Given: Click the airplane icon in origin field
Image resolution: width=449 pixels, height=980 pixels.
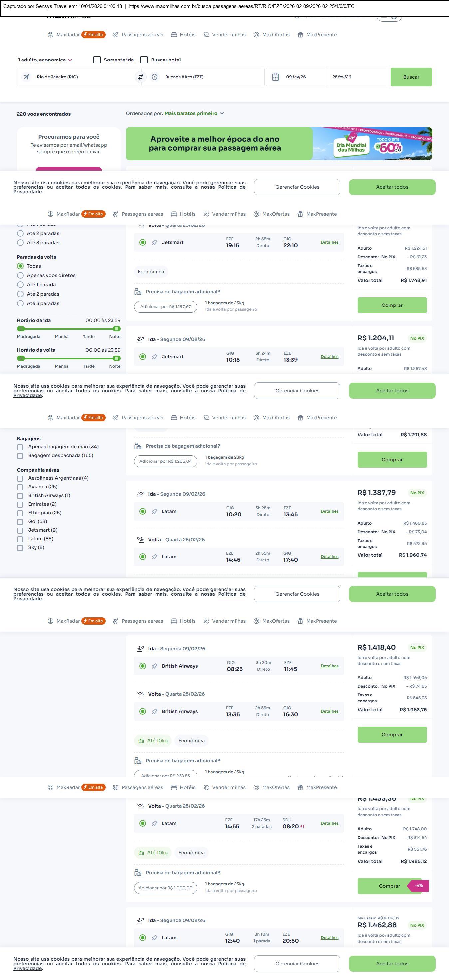Looking at the screenshot, I should [x=26, y=77].
